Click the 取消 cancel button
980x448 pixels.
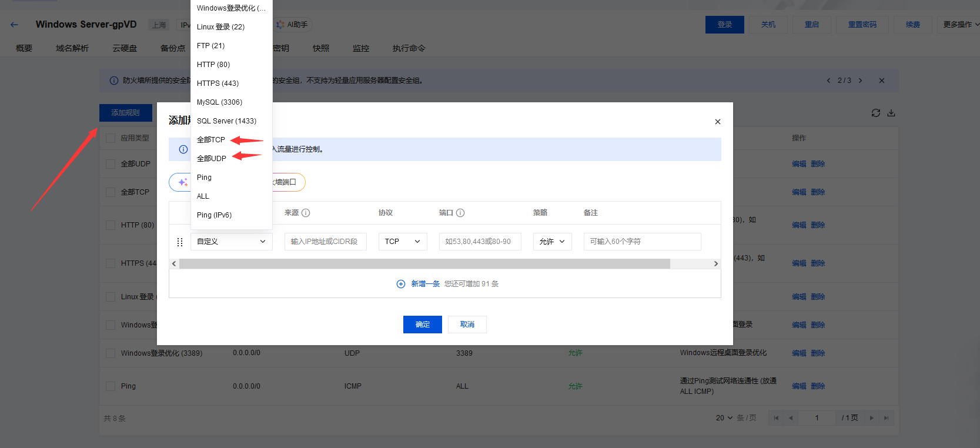[x=467, y=325]
